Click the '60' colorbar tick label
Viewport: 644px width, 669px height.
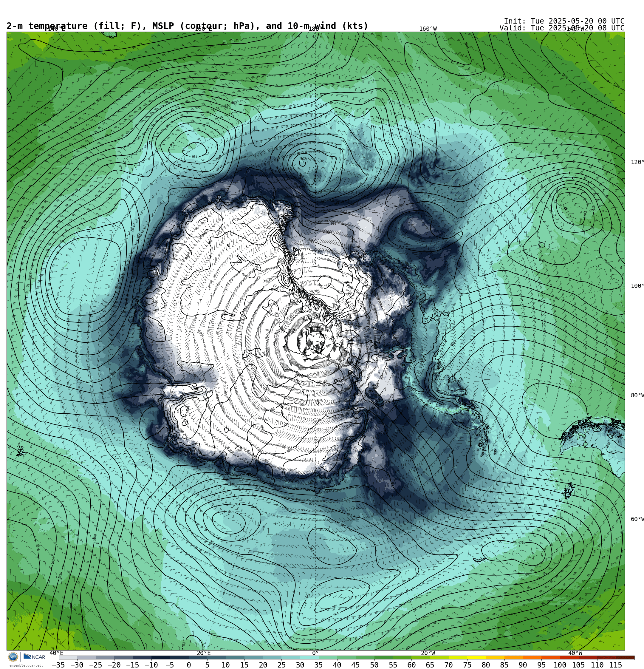pos(411,665)
